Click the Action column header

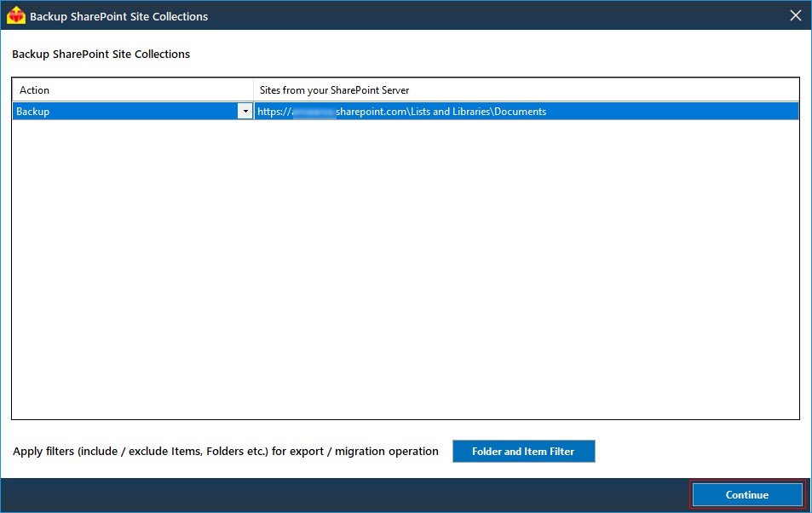pos(133,90)
